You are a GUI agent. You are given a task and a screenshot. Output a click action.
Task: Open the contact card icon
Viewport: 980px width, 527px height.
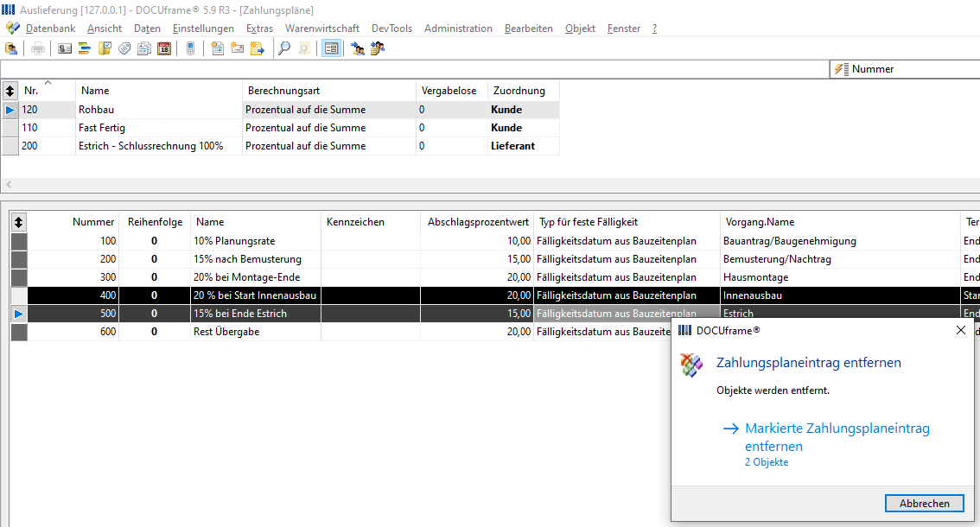pyautogui.click(x=64, y=48)
